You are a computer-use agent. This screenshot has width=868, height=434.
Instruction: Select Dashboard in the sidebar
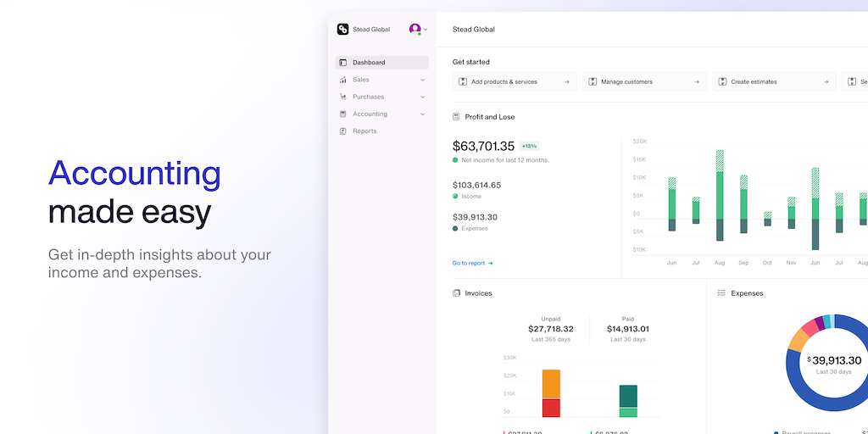tap(382, 63)
